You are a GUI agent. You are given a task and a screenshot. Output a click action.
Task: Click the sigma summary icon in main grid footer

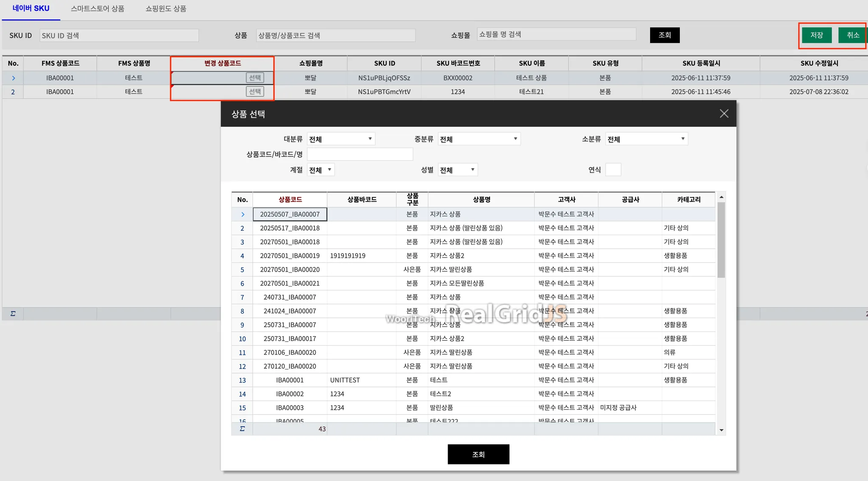13,314
